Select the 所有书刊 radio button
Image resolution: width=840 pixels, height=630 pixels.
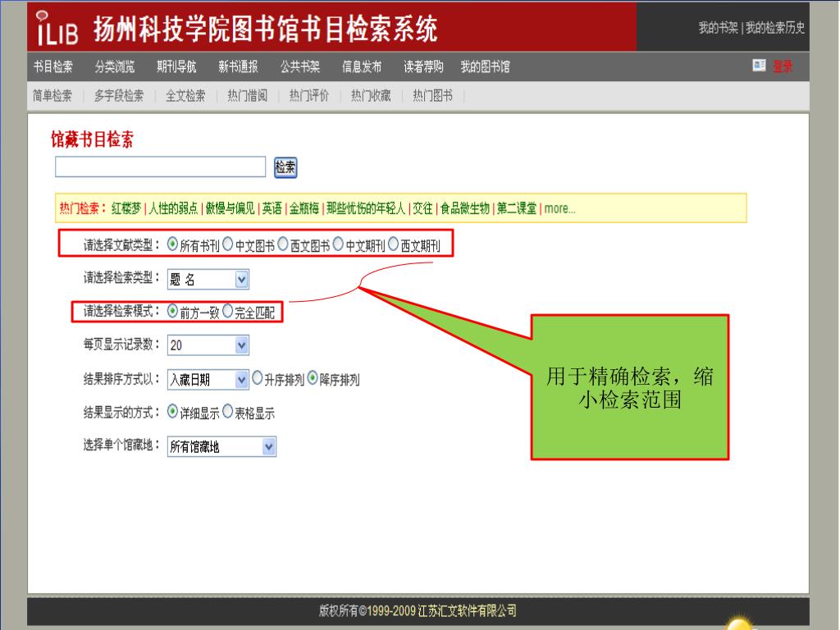(172, 244)
